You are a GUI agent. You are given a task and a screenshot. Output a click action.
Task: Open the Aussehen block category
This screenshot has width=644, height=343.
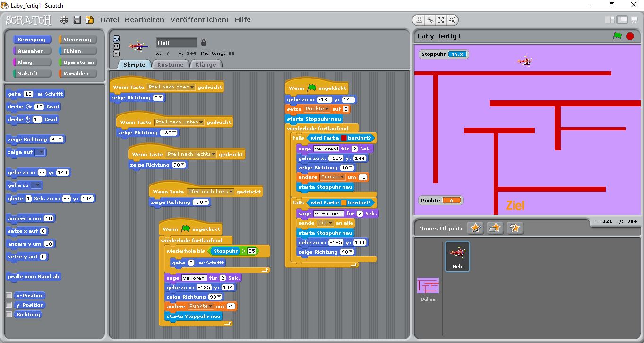click(x=32, y=51)
